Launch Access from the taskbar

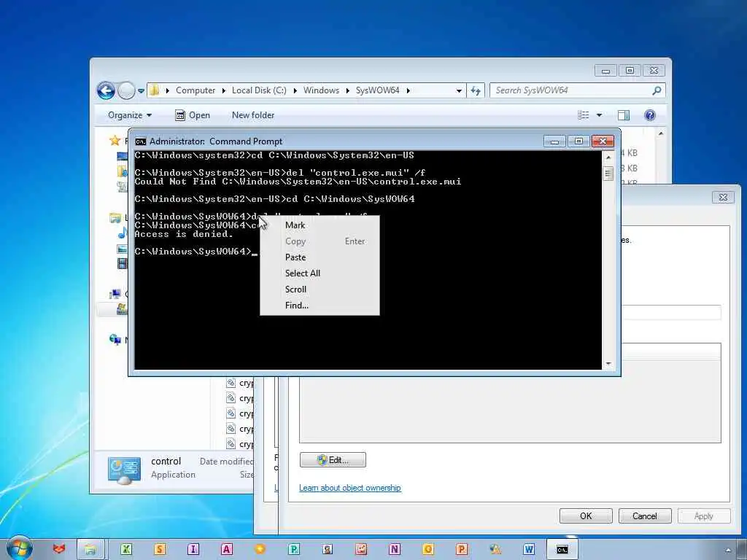pyautogui.click(x=226, y=549)
